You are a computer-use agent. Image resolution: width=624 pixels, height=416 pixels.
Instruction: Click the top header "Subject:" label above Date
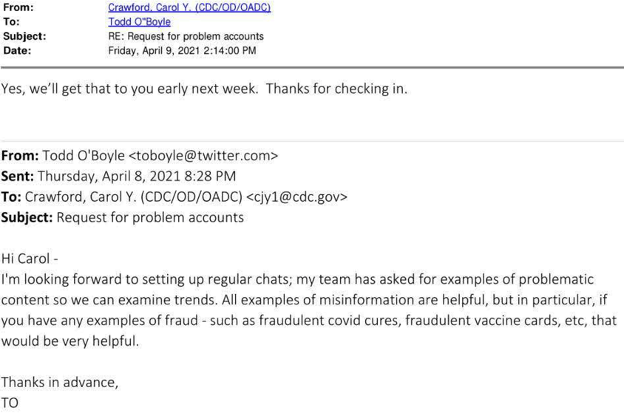click(25, 36)
